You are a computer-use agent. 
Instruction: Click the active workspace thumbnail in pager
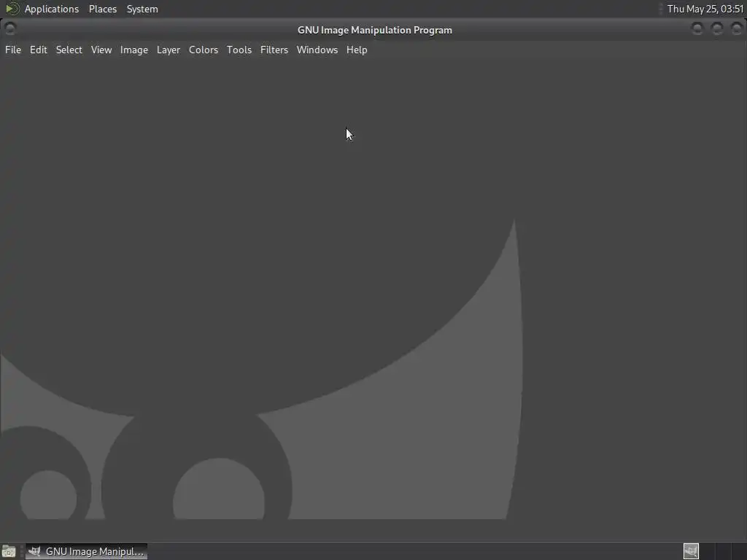(691, 551)
